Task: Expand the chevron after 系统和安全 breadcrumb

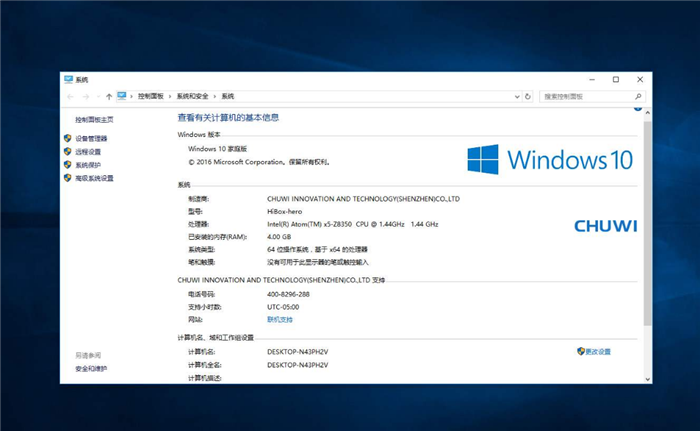Action: (215, 96)
